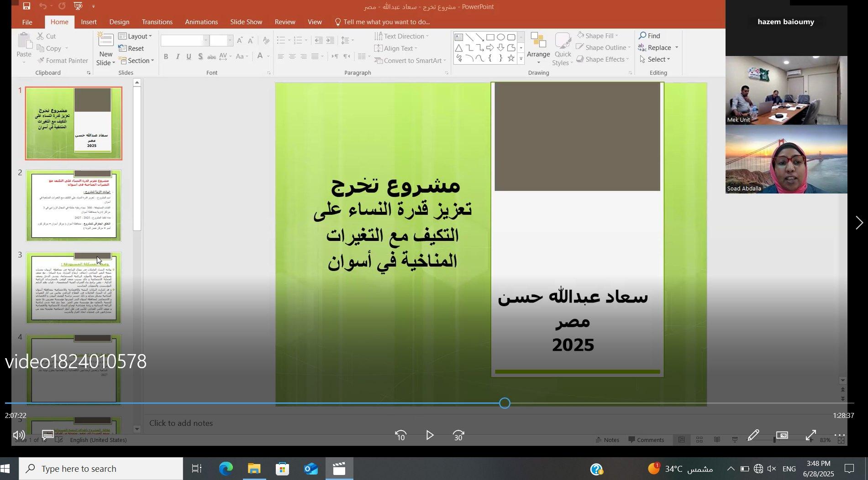The image size is (868, 480).
Task: Select the oval shape in gallery
Action: 501,37
